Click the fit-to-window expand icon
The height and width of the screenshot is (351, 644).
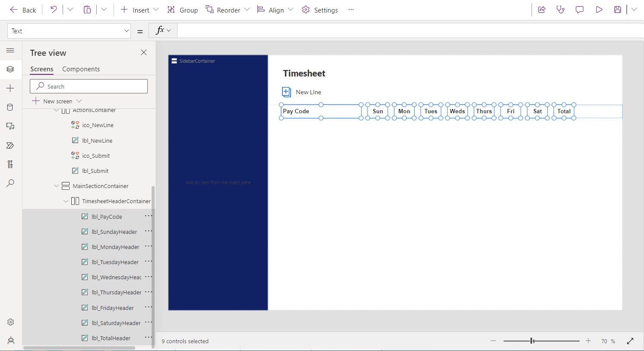click(x=630, y=341)
